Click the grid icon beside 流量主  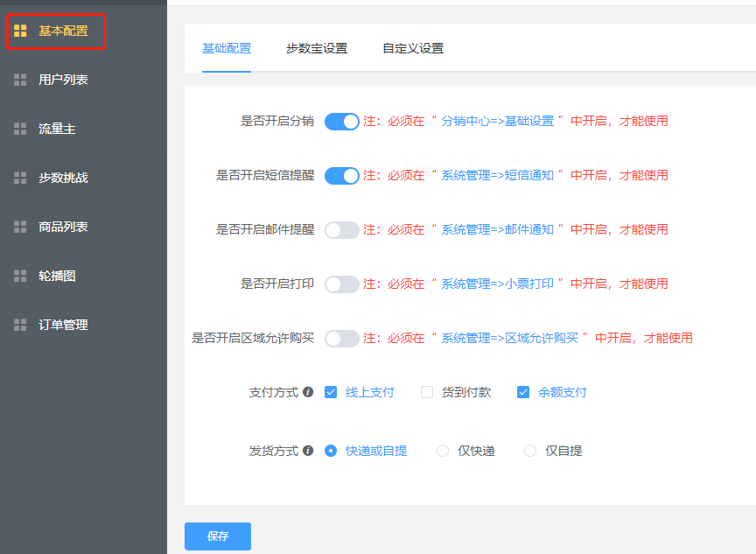tap(20, 129)
